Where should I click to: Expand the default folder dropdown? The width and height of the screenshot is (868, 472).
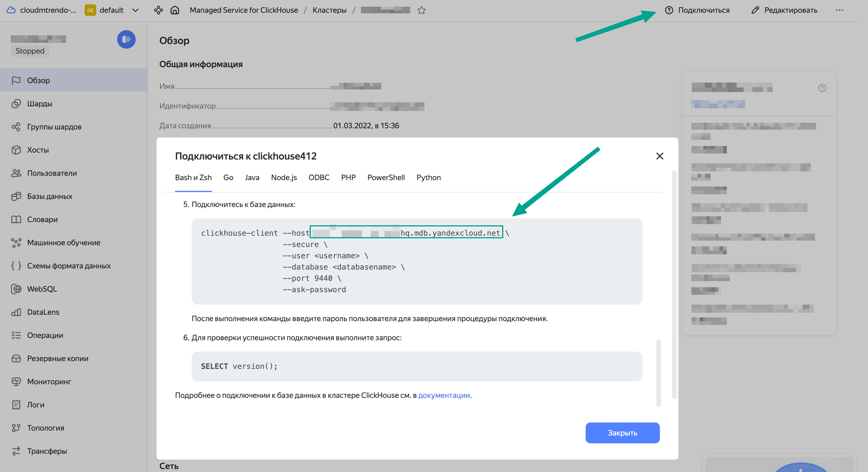tap(135, 10)
